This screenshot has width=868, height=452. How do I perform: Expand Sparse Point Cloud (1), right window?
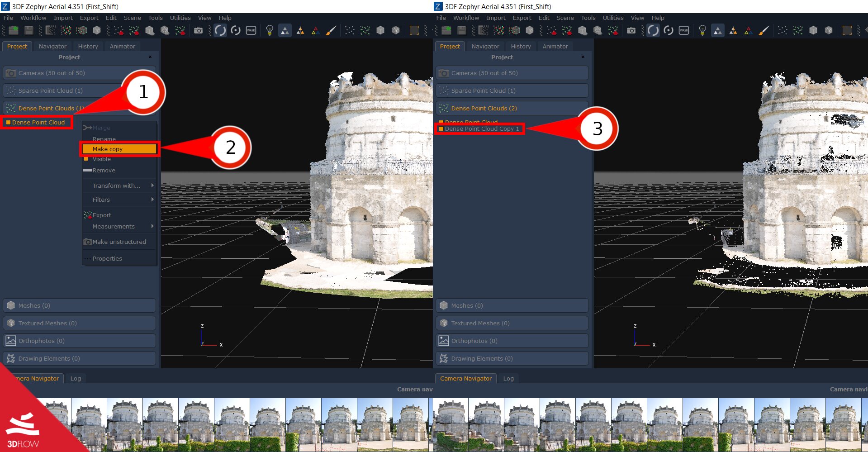pos(512,90)
